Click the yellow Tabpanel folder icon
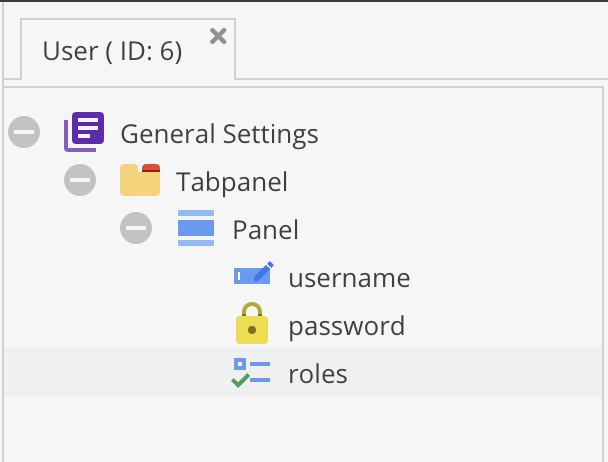Screen dimensions: 608x462 pos(140,180)
